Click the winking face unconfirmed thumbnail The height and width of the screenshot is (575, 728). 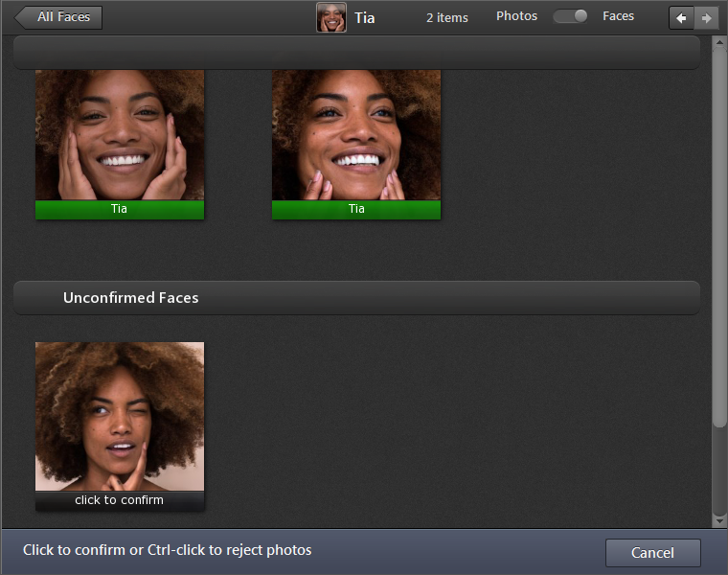click(x=120, y=417)
